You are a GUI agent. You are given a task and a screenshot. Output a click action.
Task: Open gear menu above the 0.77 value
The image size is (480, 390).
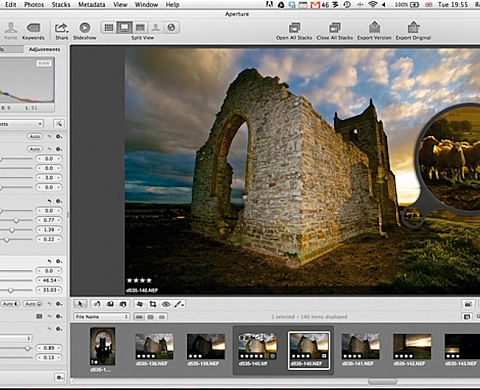[x=59, y=201]
